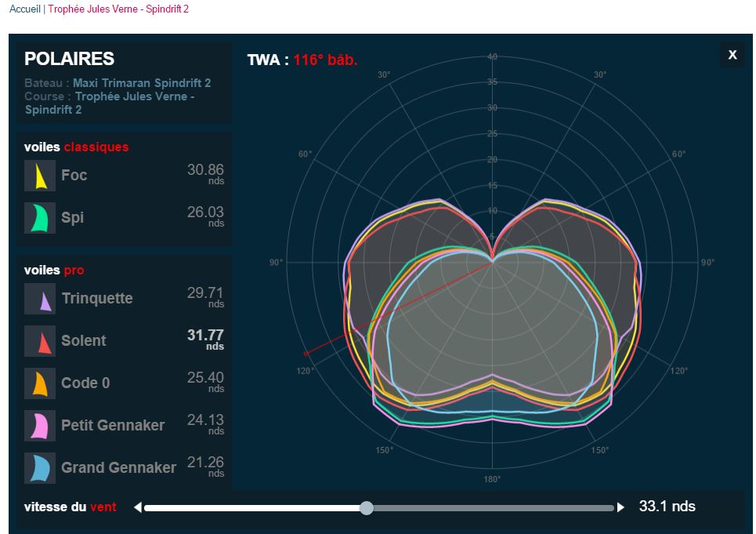Image resolution: width=756 pixels, height=534 pixels.
Task: Click the right 90° label on the chart
Action: (x=707, y=263)
